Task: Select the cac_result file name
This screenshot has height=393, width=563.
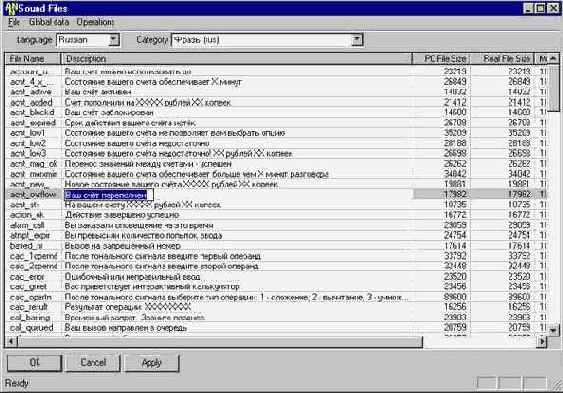Action: coord(28,307)
